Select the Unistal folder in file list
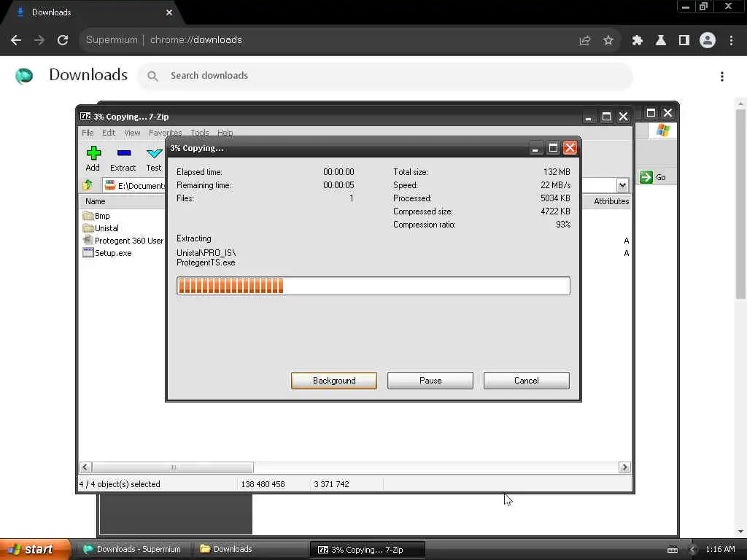The image size is (747, 560). pos(101,228)
